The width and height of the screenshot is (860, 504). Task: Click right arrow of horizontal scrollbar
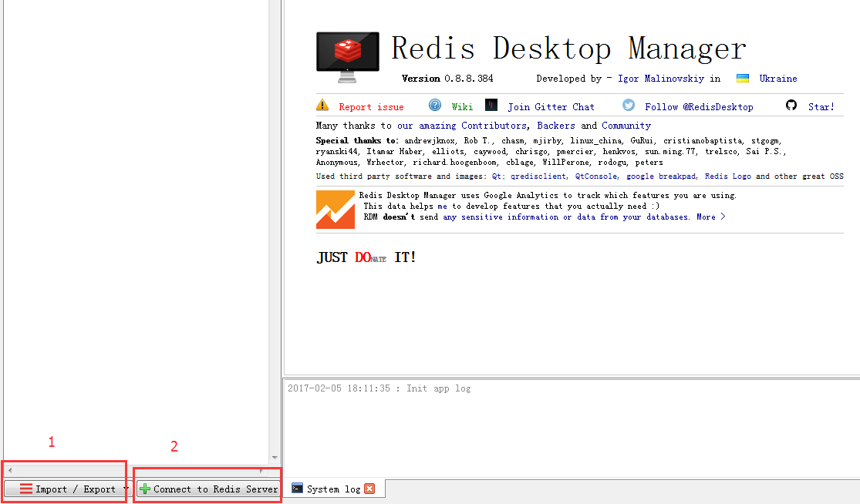(261, 470)
